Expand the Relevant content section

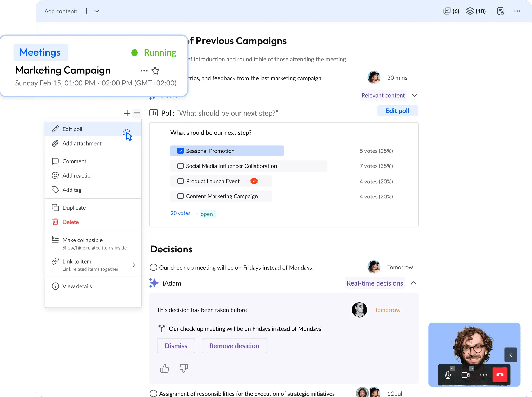tap(414, 95)
